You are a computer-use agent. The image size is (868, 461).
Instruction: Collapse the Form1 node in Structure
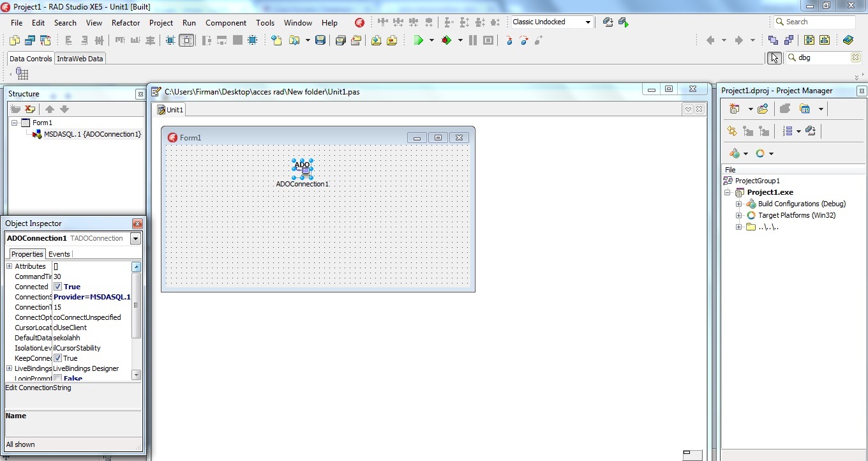(14, 123)
